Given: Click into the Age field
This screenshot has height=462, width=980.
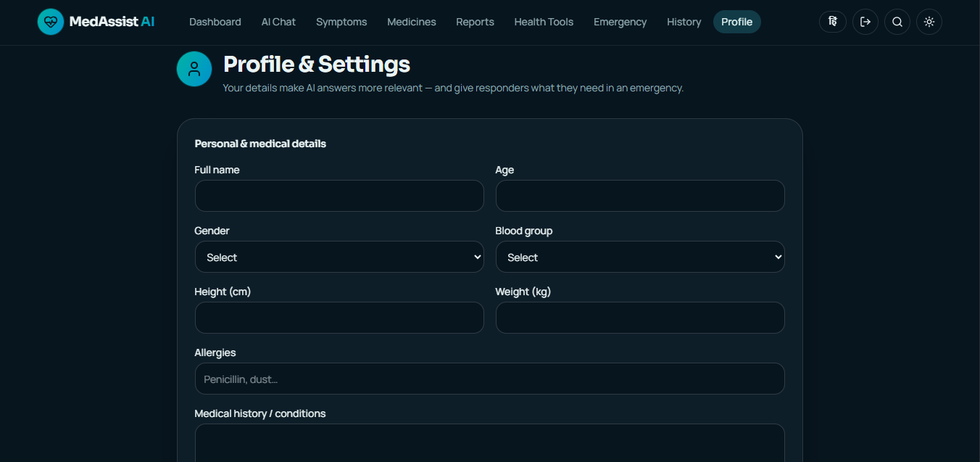Looking at the screenshot, I should (x=640, y=196).
